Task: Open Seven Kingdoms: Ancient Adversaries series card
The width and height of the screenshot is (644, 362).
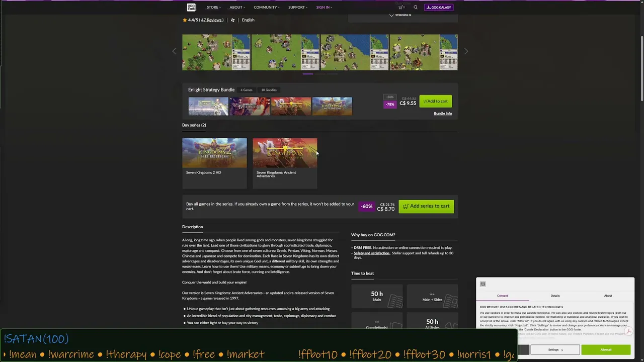Action: coord(285,163)
